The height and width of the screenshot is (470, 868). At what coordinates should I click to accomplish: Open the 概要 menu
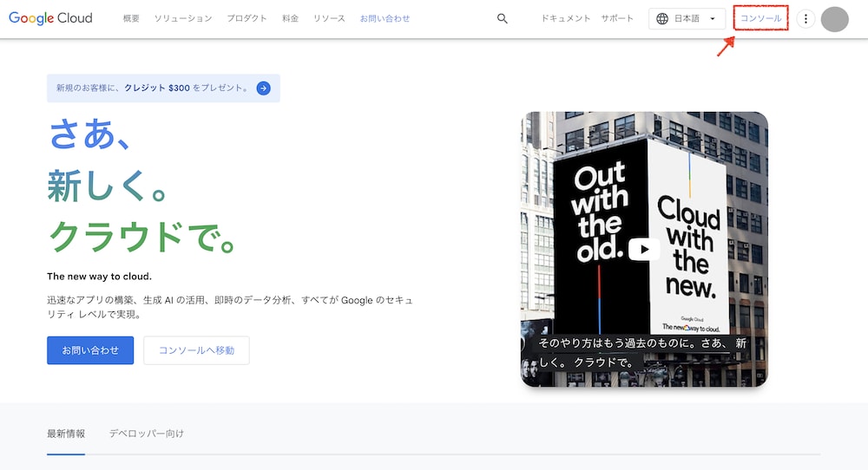tap(131, 18)
